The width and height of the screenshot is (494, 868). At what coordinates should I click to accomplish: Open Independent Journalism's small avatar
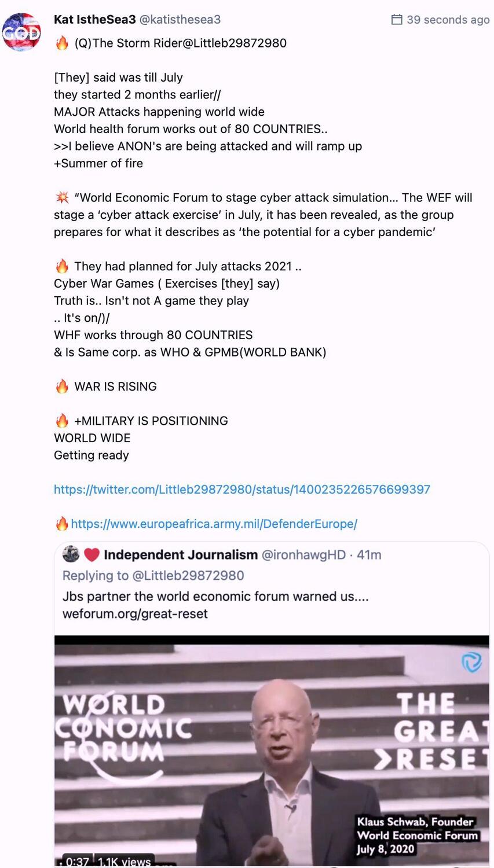(71, 554)
